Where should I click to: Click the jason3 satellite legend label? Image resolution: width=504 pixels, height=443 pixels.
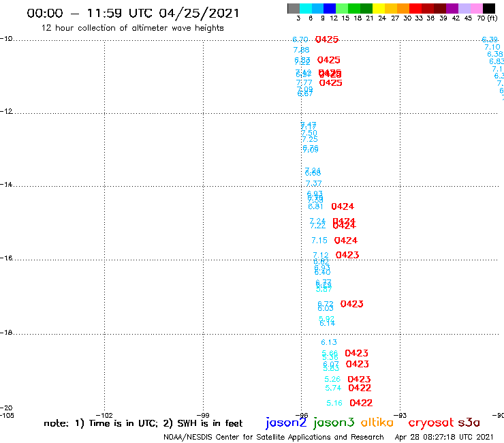[334, 423]
